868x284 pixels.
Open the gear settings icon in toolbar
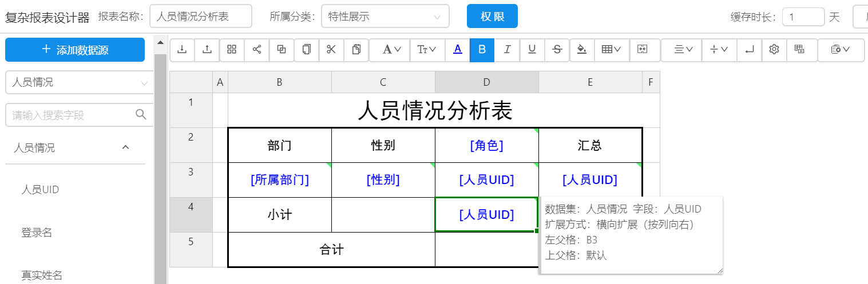(774, 50)
